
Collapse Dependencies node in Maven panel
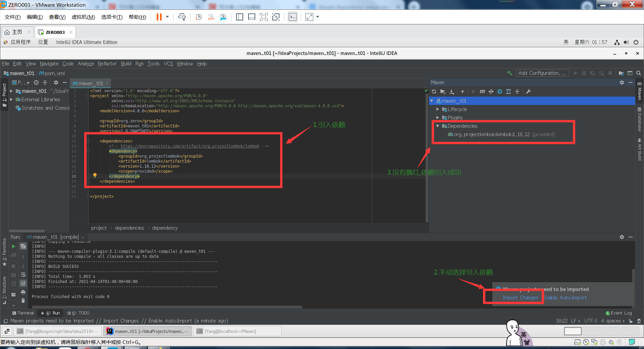pyautogui.click(x=438, y=126)
